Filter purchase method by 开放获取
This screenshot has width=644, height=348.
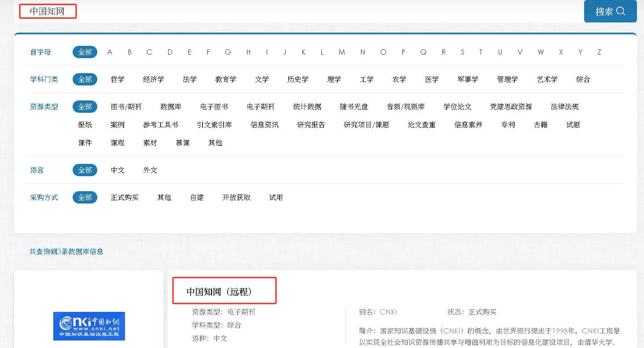[x=236, y=197]
